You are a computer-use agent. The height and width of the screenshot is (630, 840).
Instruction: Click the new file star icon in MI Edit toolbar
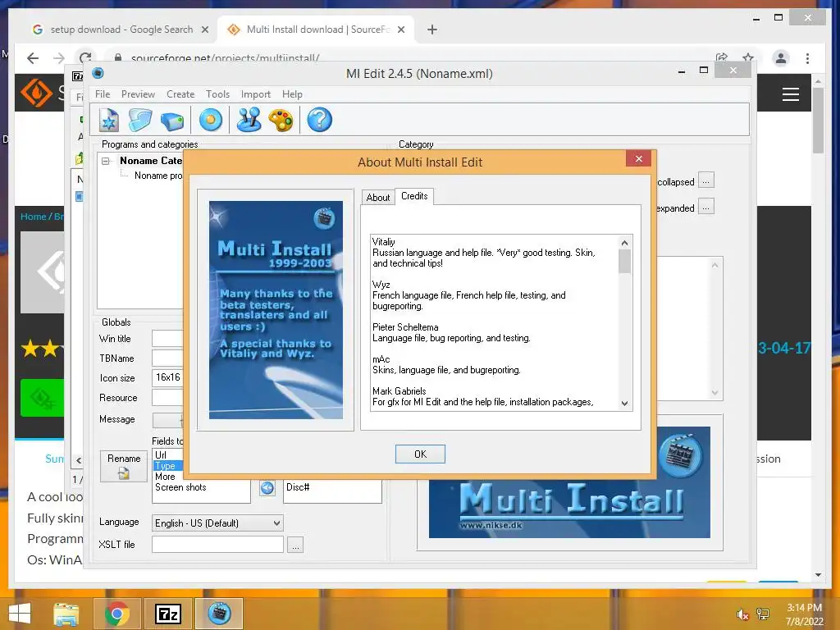[109, 120]
